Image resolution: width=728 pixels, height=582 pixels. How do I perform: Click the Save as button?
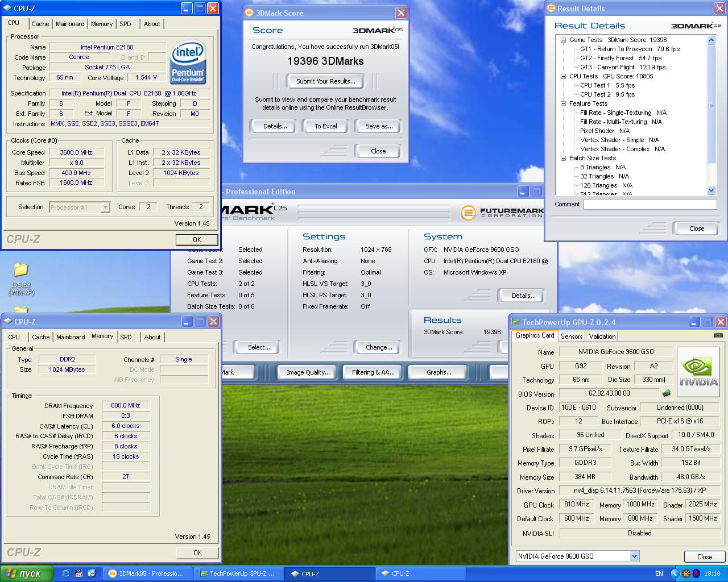coord(379,126)
